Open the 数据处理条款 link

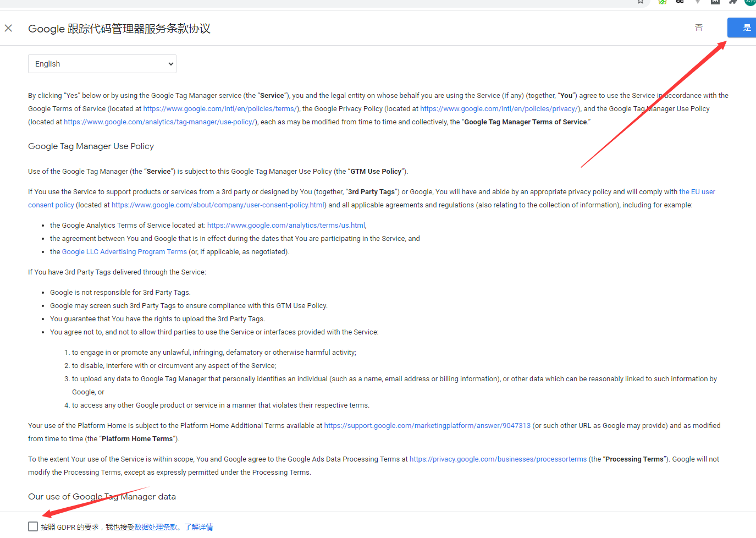click(156, 527)
